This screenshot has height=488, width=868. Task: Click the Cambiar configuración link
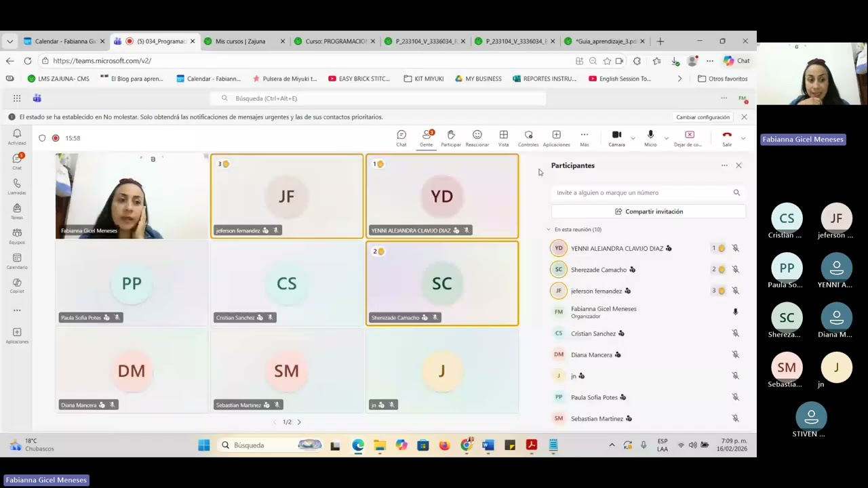coord(703,117)
